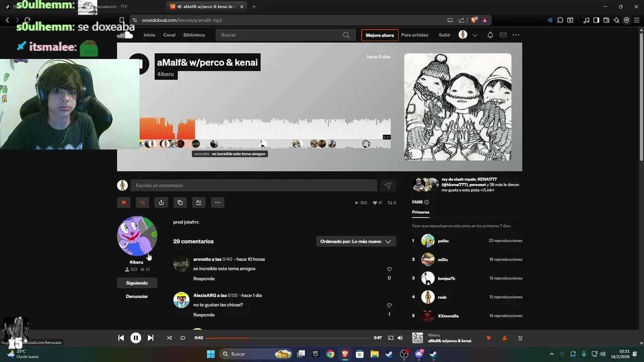The width and height of the screenshot is (644, 362).
Task: Reply to AlezisARG's comment via Responde
Action: [204, 315]
